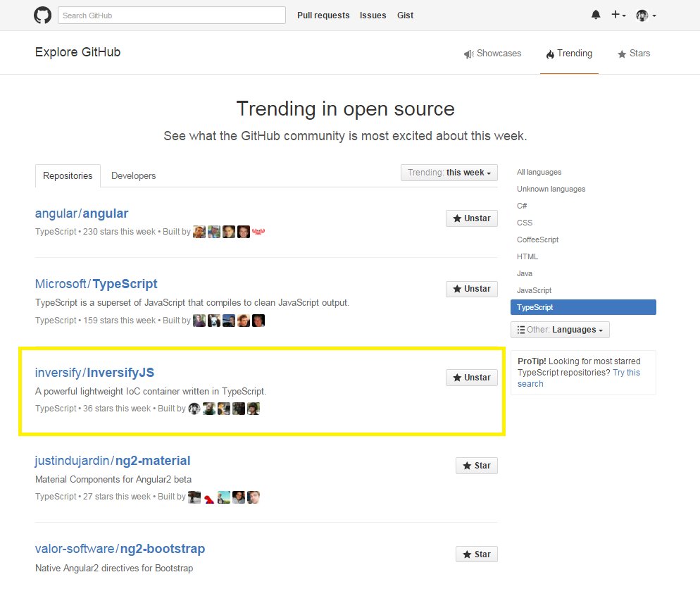Go to the Stars page
This screenshot has width=700, height=596.
pos(634,54)
